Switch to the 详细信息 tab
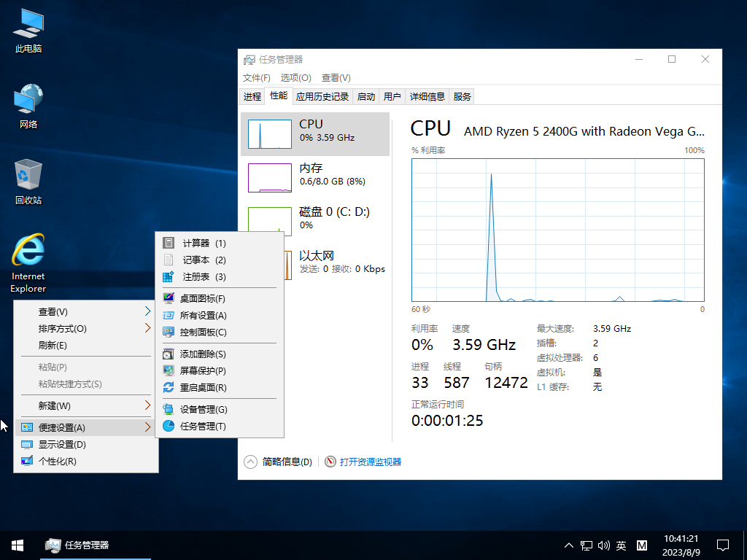Viewport: 747px width, 560px height. click(x=427, y=97)
